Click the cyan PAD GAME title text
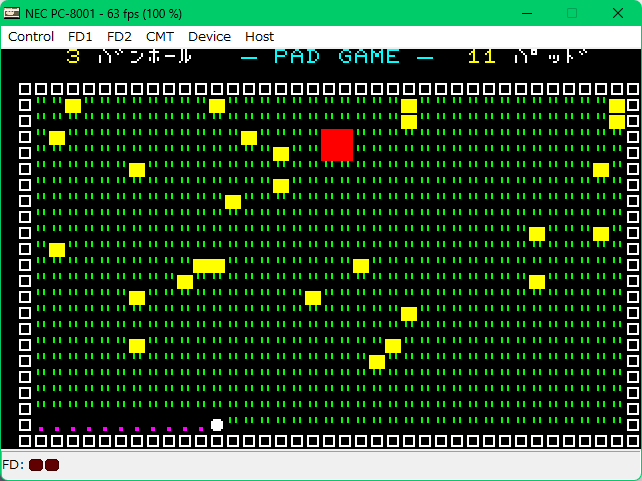Image resolution: width=642 pixels, height=481 pixels. coord(337,57)
